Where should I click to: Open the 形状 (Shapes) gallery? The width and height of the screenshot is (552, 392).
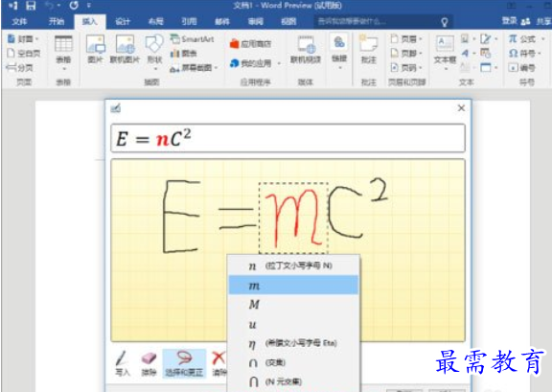tap(154, 52)
